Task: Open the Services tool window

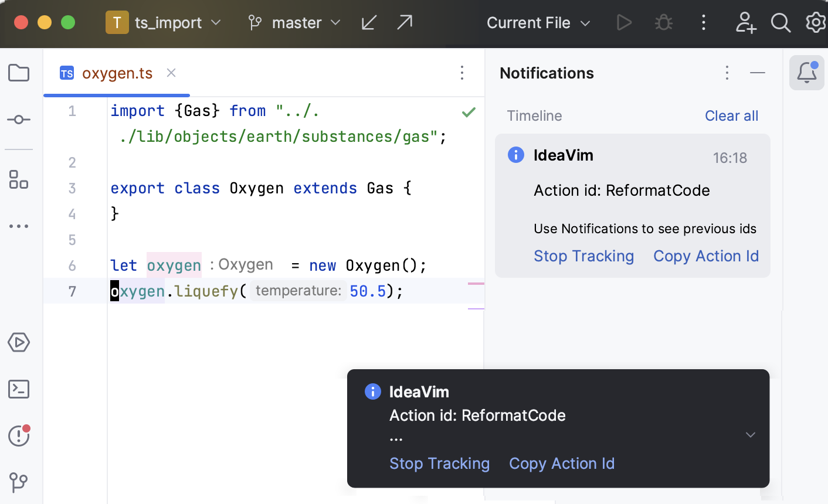Action: (x=18, y=342)
